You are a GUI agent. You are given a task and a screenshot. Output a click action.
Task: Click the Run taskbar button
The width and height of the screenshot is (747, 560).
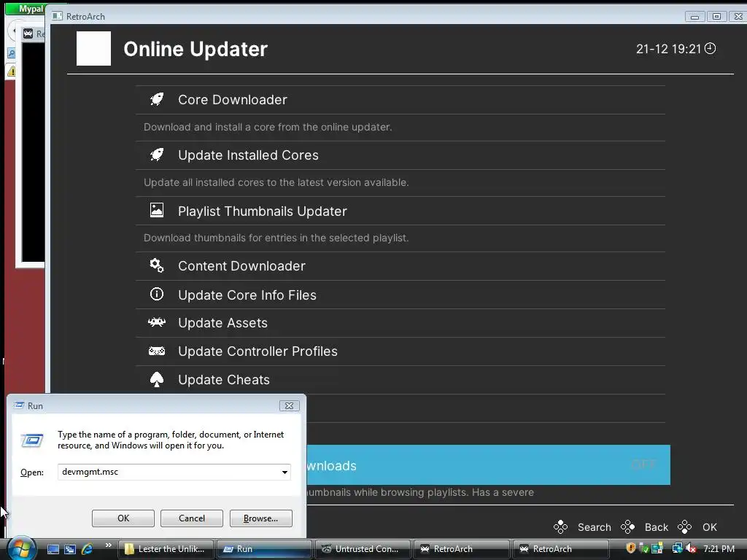(x=264, y=549)
